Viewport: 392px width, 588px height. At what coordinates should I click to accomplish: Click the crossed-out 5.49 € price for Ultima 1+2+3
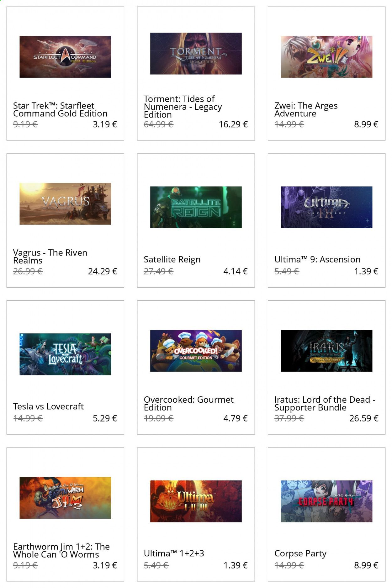tap(156, 565)
